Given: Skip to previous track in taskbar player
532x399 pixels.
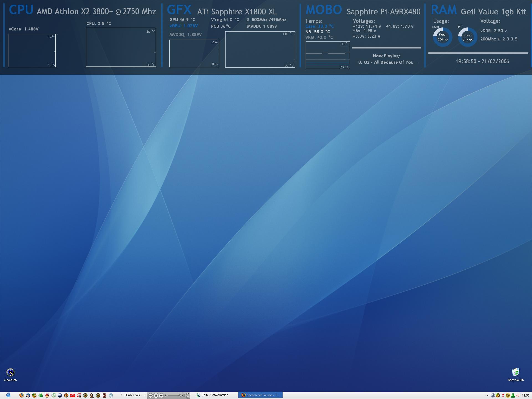Looking at the screenshot, I should point(150,395).
